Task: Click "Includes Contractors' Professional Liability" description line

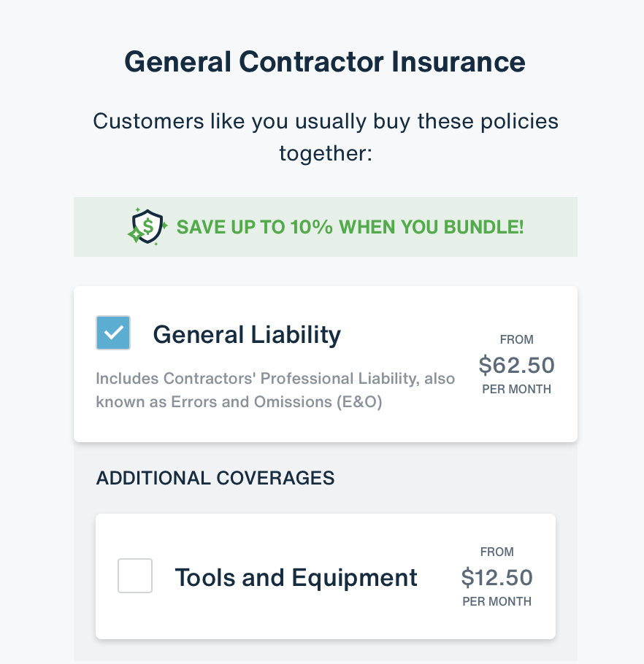Action: (275, 379)
